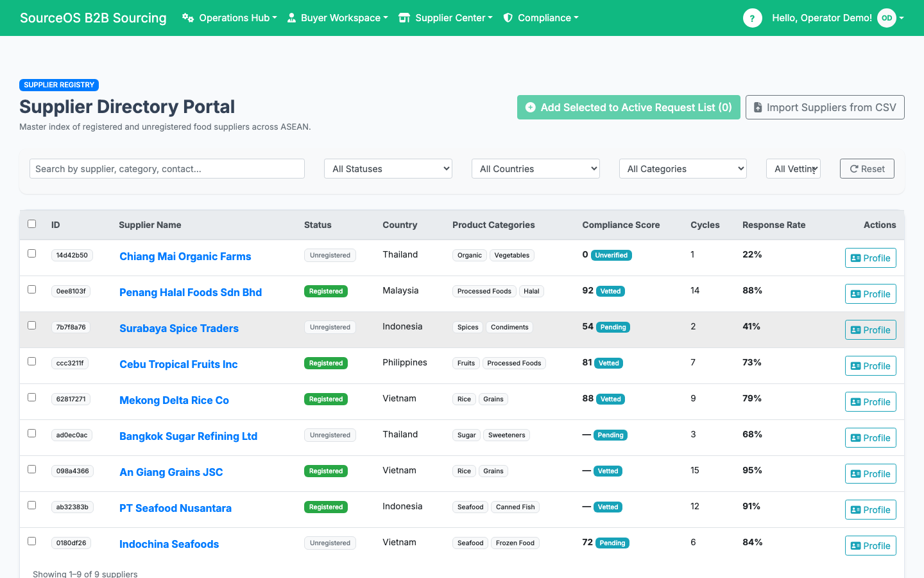Viewport: 924px width, 578px height.
Task: Open Bangkok Sugar Refining Ltd link
Action: 188,436
